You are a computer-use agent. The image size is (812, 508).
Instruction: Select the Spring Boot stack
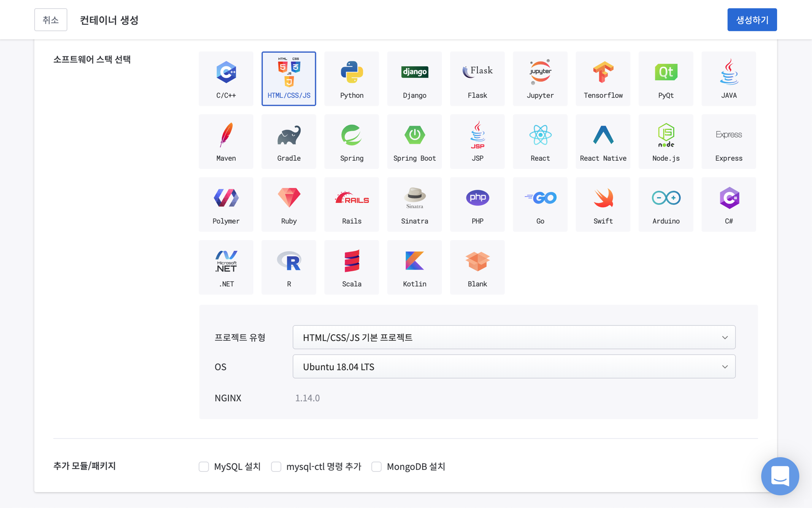click(414, 142)
